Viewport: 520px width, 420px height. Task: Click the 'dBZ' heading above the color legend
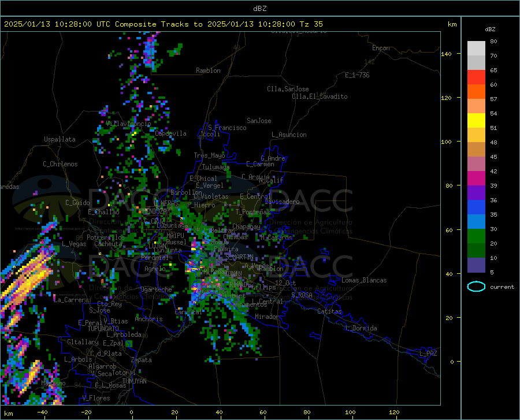pos(490,29)
